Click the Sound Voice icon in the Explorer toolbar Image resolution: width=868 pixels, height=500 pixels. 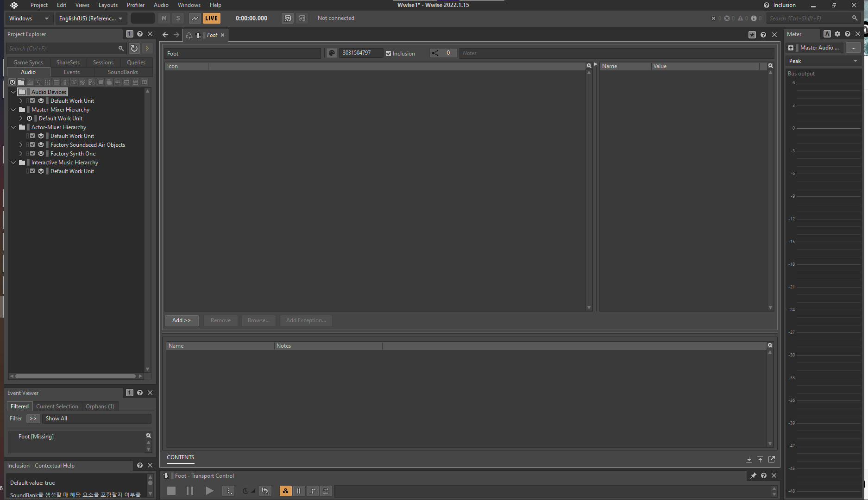91,82
